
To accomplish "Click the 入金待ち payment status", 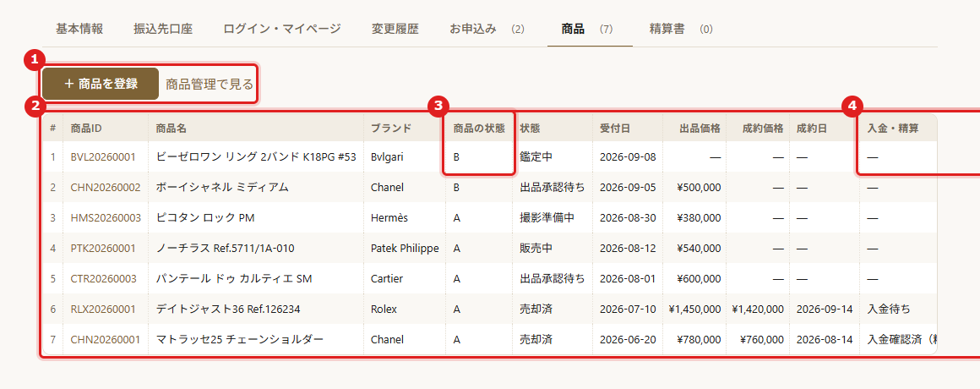I will (889, 309).
